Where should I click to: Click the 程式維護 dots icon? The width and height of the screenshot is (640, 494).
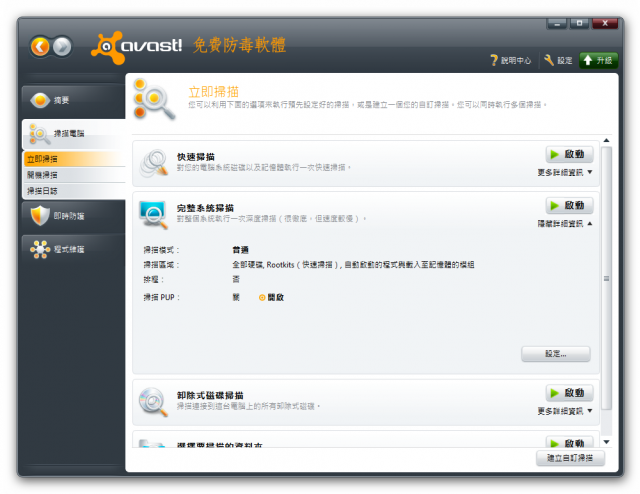pyautogui.click(x=40, y=249)
